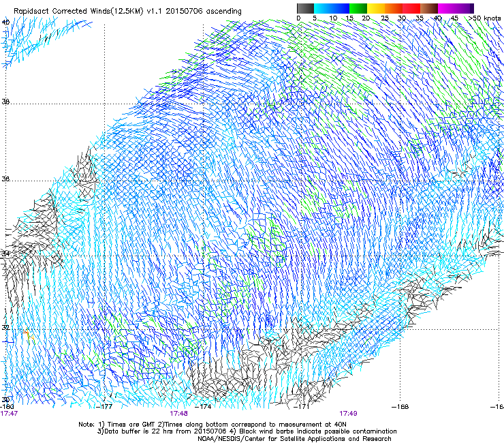The width and height of the screenshot is (504, 443).
Task: Click the '0' label under the color bar
Action: (298, 18)
